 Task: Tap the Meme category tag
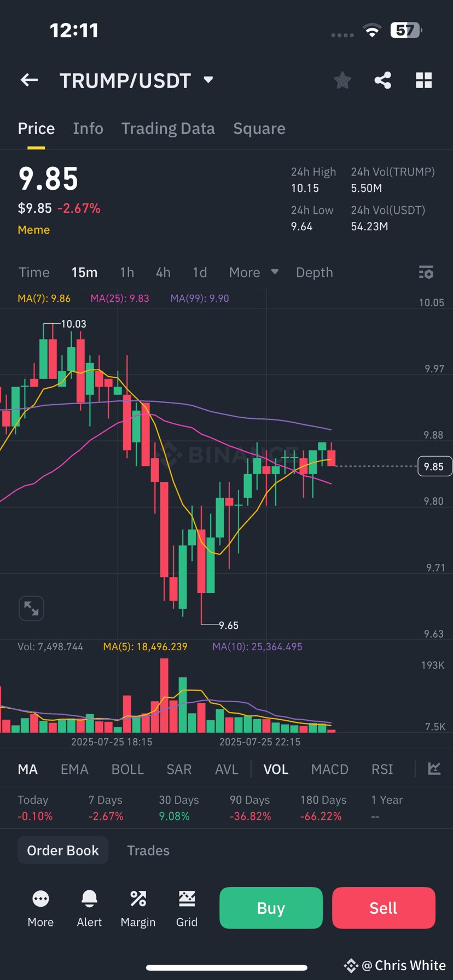point(34,230)
